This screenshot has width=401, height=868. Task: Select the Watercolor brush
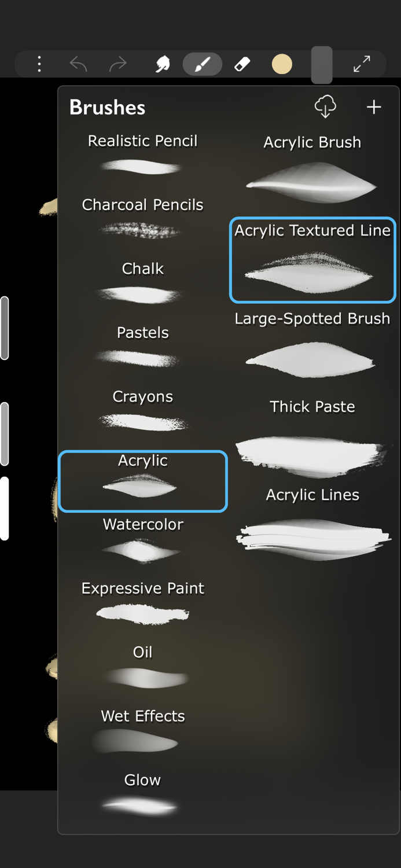[142, 537]
